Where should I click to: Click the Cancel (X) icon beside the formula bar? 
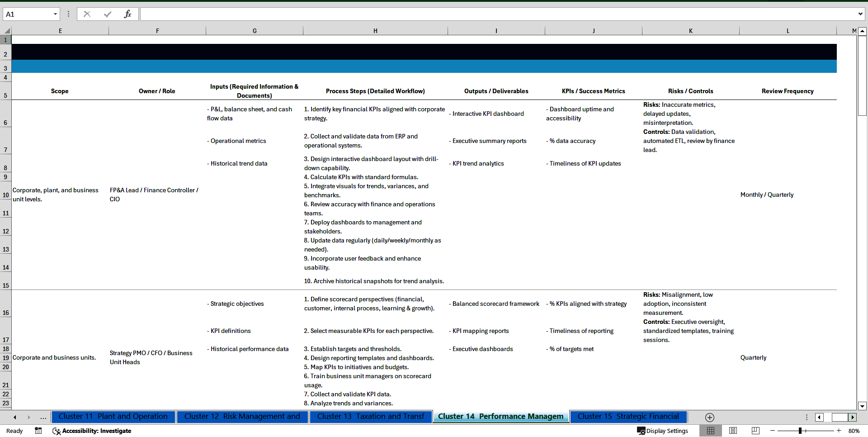coord(87,14)
